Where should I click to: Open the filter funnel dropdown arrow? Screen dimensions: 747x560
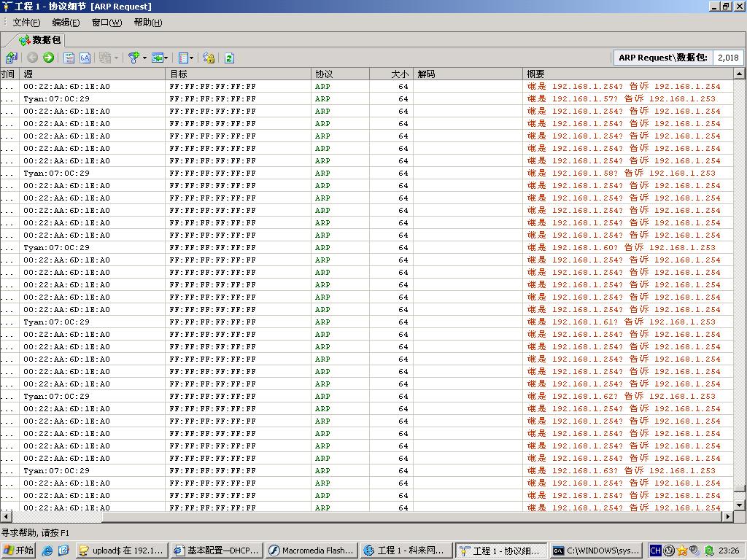click(144, 58)
